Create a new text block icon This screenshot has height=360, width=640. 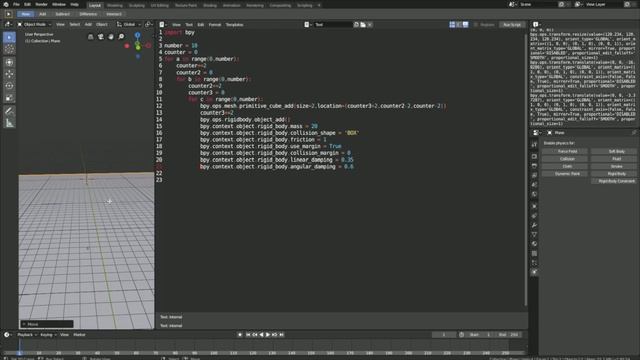point(356,24)
